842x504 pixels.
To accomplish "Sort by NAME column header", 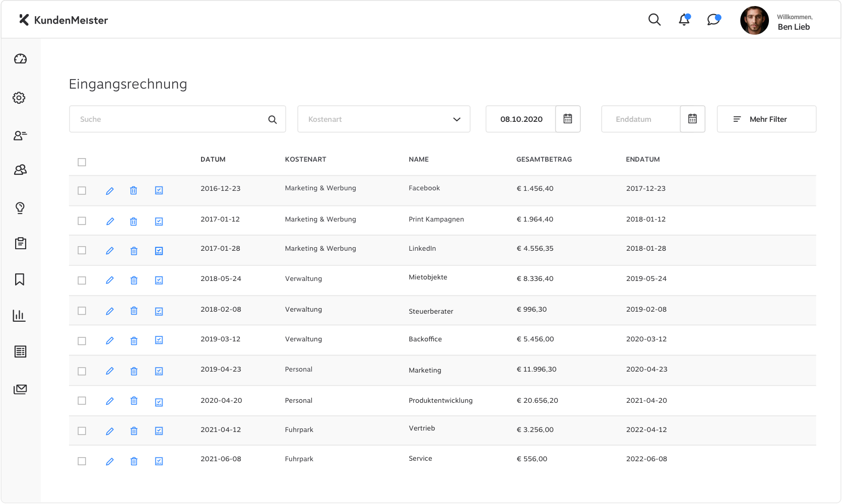I will 419,160.
